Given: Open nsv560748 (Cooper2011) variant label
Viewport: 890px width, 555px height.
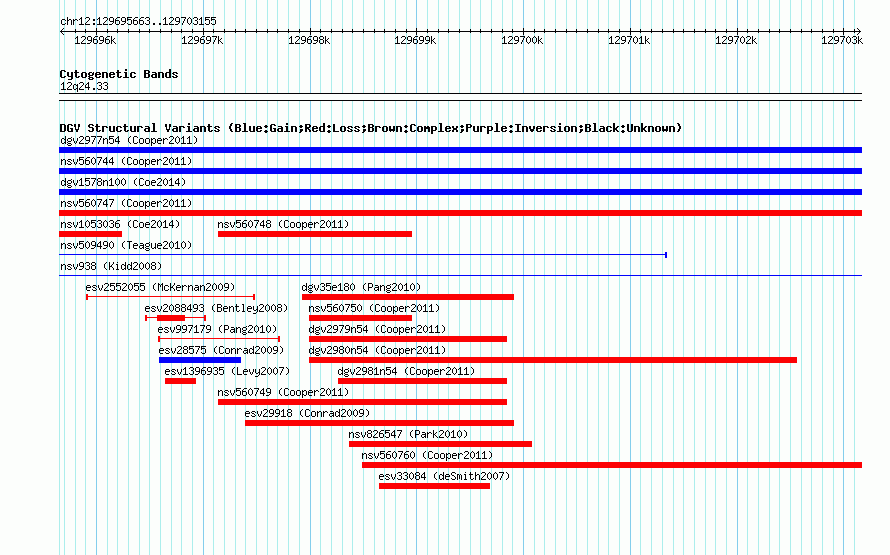Looking at the screenshot, I should 283,224.
